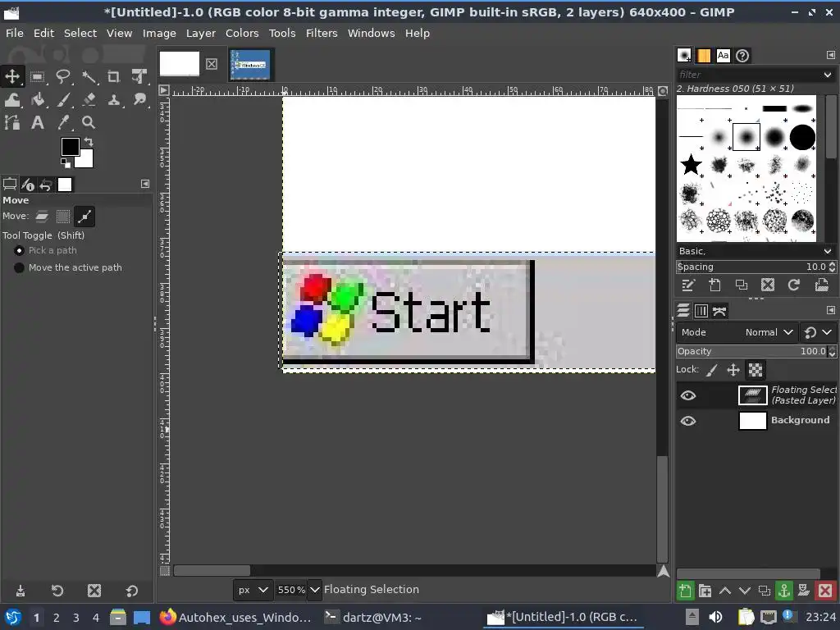Switch to the Windows image thumbnail tab

pos(251,64)
